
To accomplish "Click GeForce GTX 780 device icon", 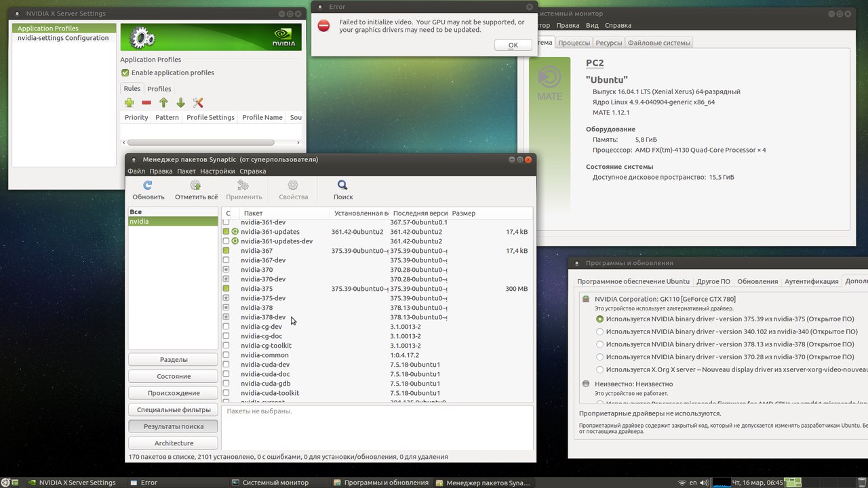I will point(586,299).
